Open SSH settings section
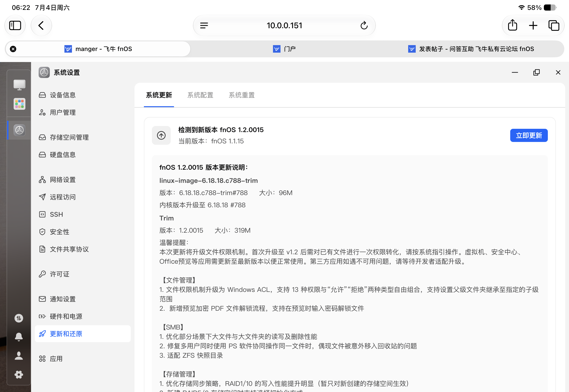569x392 pixels. (83, 214)
